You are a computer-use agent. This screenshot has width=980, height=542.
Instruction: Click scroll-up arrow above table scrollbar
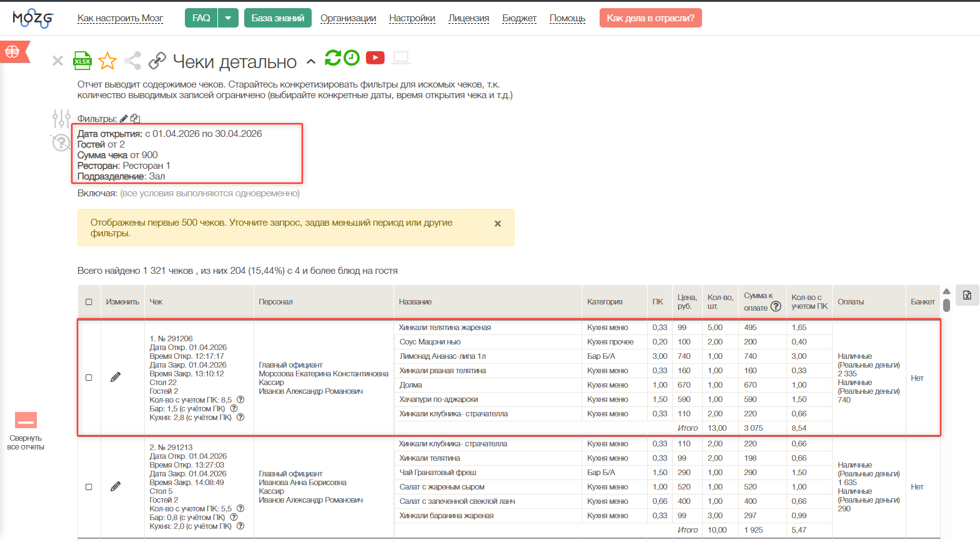point(946,291)
